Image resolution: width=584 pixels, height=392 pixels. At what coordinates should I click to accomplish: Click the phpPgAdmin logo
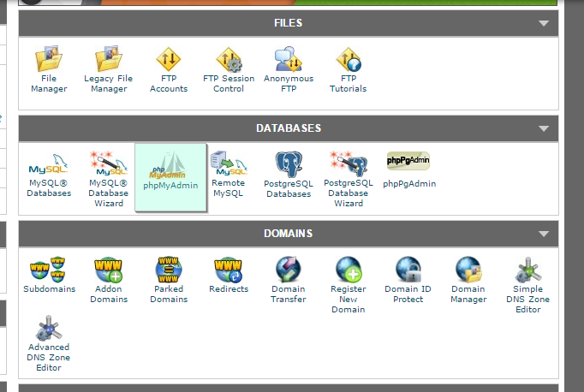(x=408, y=161)
